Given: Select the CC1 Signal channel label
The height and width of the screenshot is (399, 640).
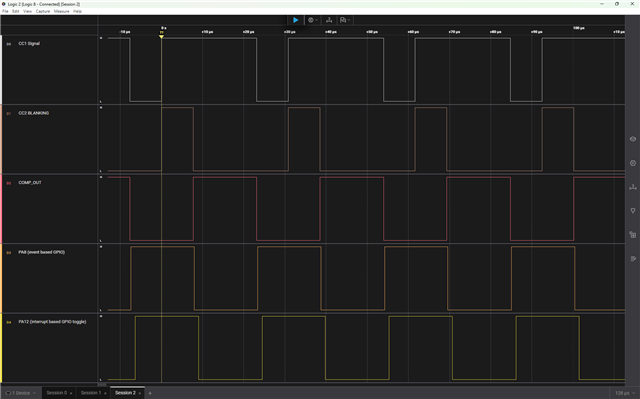Looking at the screenshot, I should (29, 44).
